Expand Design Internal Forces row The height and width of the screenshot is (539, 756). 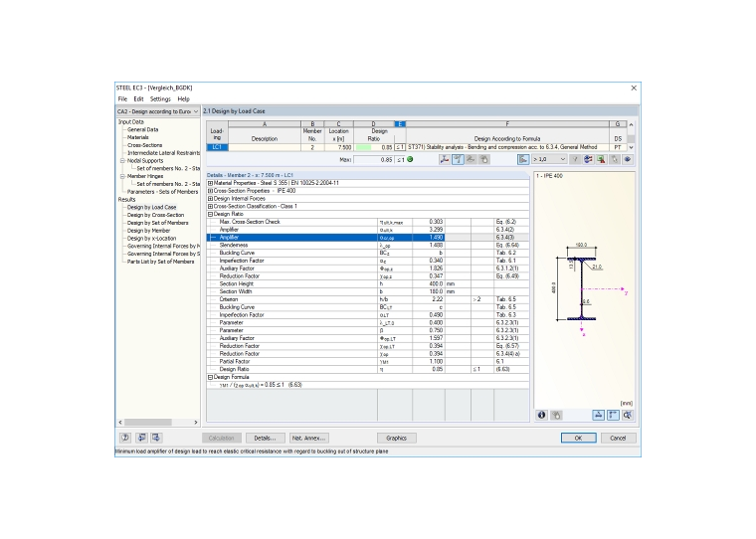[210, 199]
